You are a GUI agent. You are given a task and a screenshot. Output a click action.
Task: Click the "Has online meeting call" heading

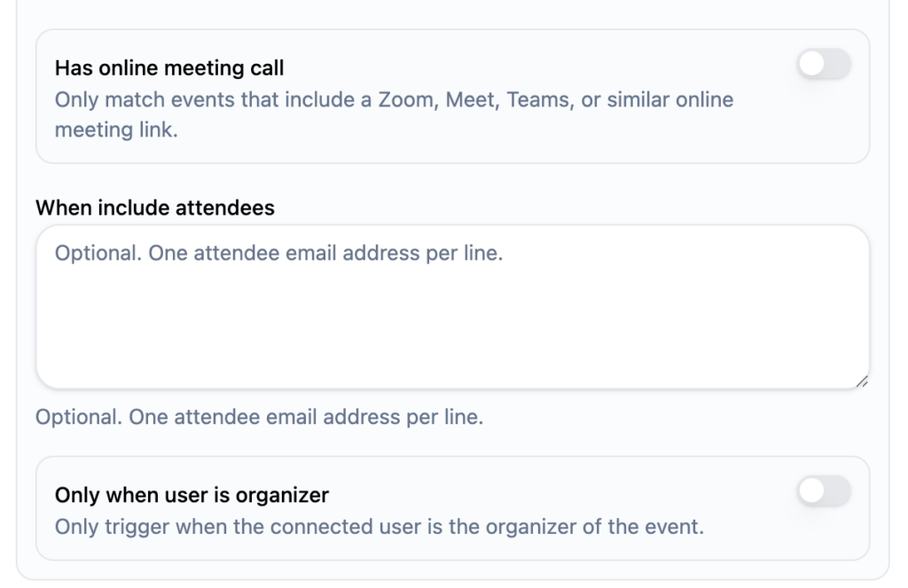click(x=169, y=67)
